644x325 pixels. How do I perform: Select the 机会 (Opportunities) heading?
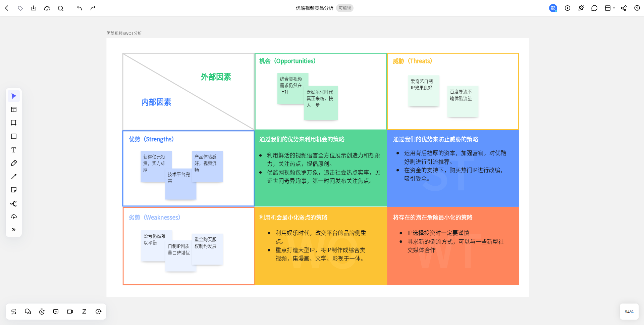coord(287,61)
